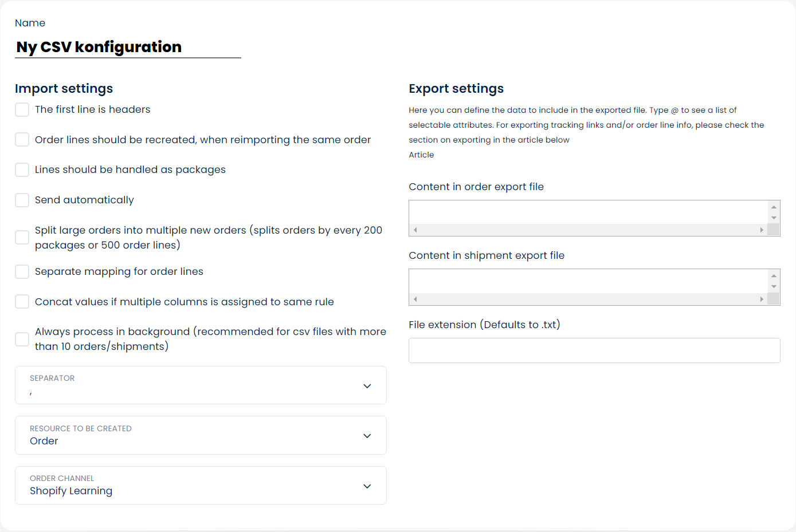Focus the Content in order export textarea
The image size is (796, 532).
tap(588, 212)
